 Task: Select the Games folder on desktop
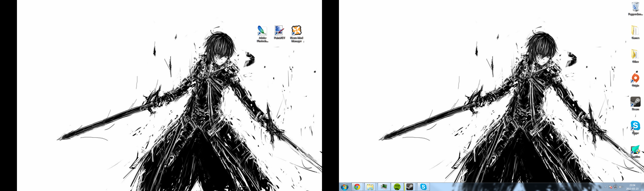(635, 32)
